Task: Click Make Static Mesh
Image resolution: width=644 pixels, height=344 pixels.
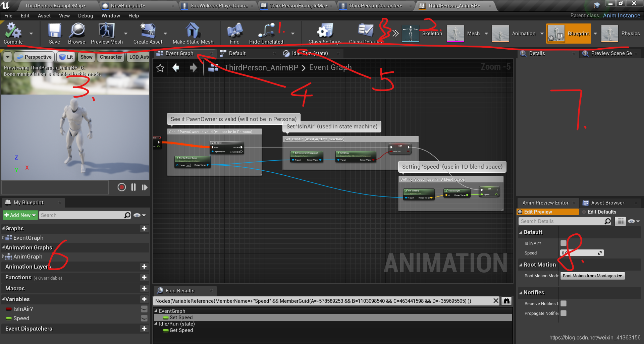Action: pyautogui.click(x=193, y=34)
